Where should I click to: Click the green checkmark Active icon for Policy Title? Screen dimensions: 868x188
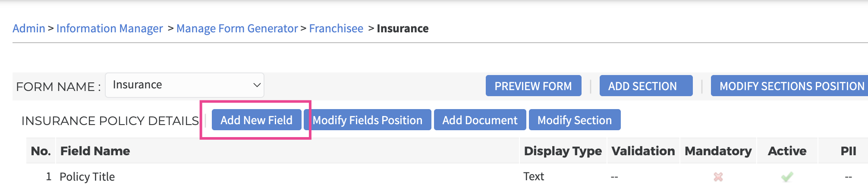coord(787,177)
